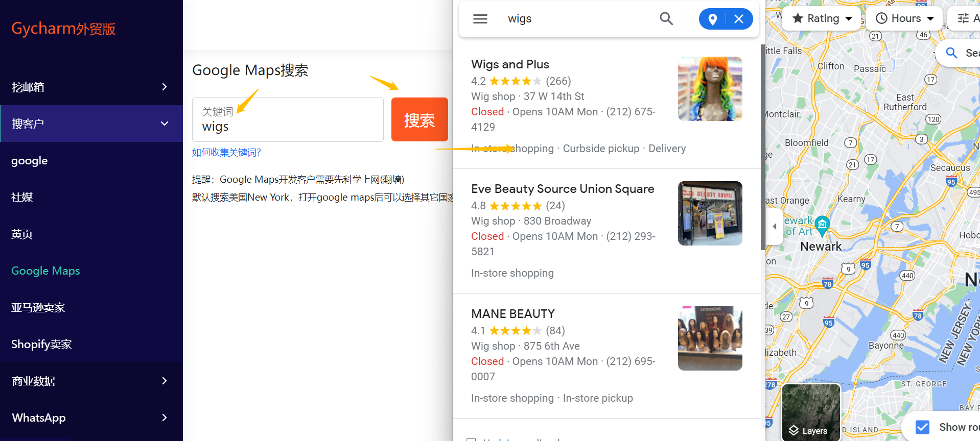The height and width of the screenshot is (441, 980).
Task: Click the Wig shop · 830 Broadway text
Action: pyautogui.click(x=531, y=221)
